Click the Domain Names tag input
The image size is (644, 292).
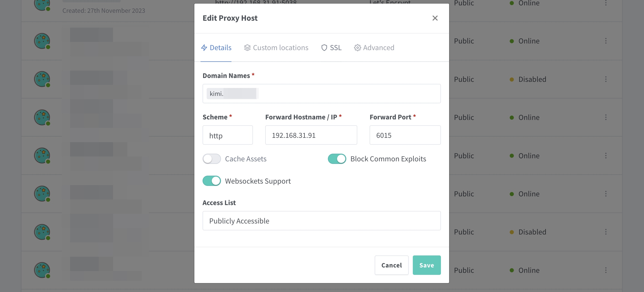tap(321, 94)
